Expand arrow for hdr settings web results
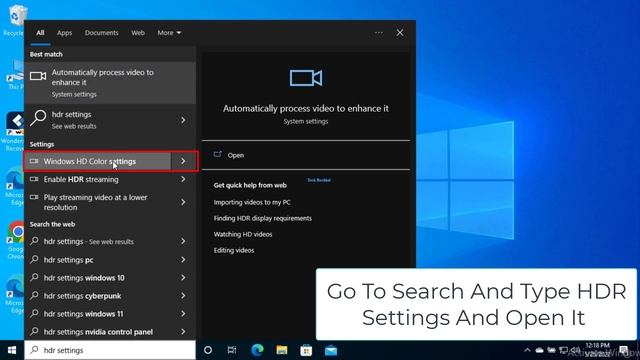640x360 pixels. click(x=183, y=120)
